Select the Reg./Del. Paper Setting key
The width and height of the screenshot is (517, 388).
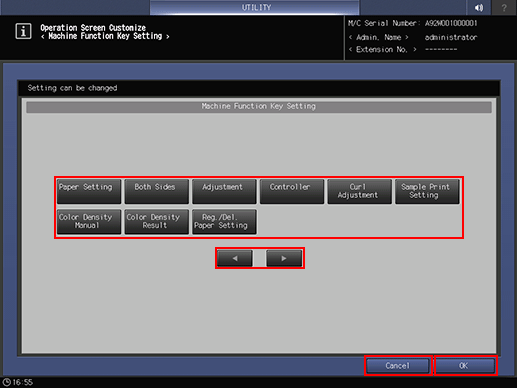[224, 222]
